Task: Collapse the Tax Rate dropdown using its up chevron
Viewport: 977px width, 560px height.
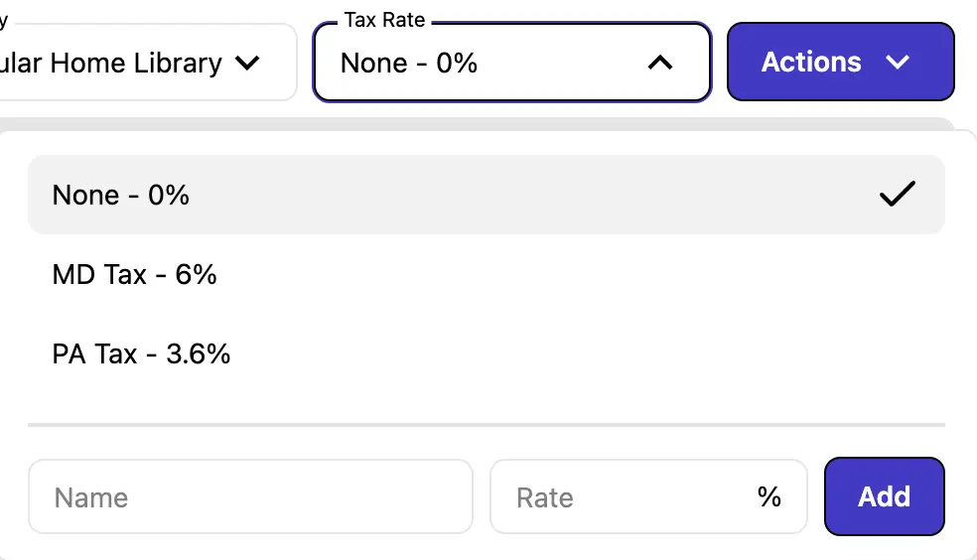Action: (659, 63)
